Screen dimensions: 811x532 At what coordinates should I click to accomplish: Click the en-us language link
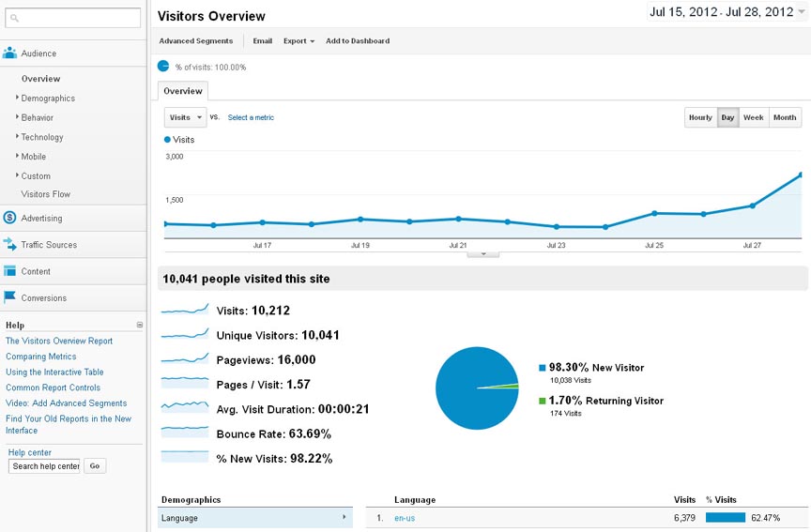[x=405, y=518]
